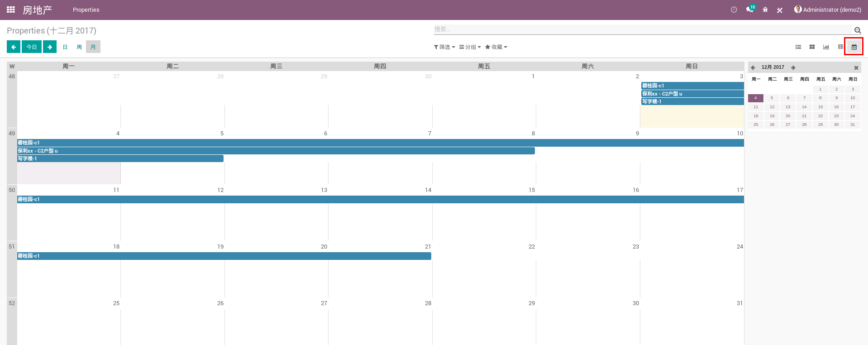Click the search magnifier icon

pos(857,30)
